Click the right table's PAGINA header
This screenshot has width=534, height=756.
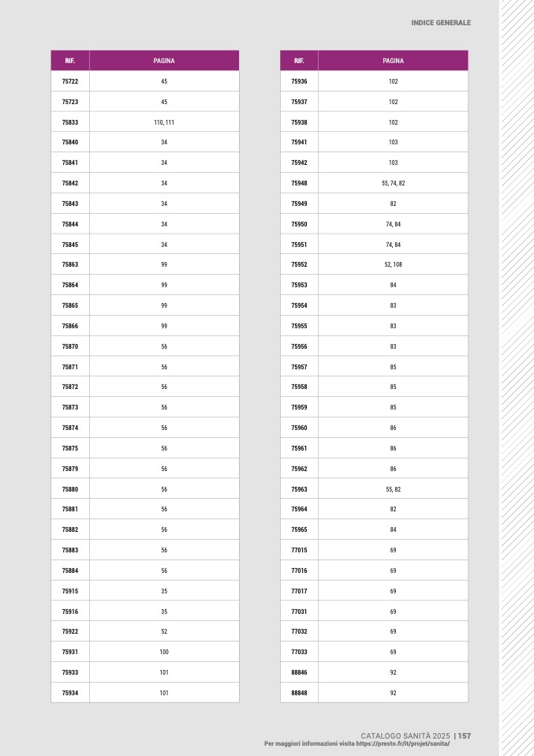point(393,61)
